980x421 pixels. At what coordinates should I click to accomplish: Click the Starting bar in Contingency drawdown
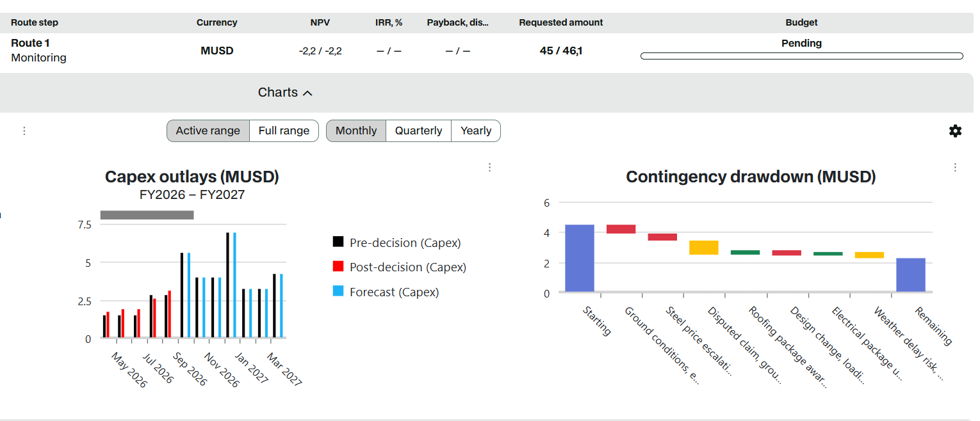point(580,258)
